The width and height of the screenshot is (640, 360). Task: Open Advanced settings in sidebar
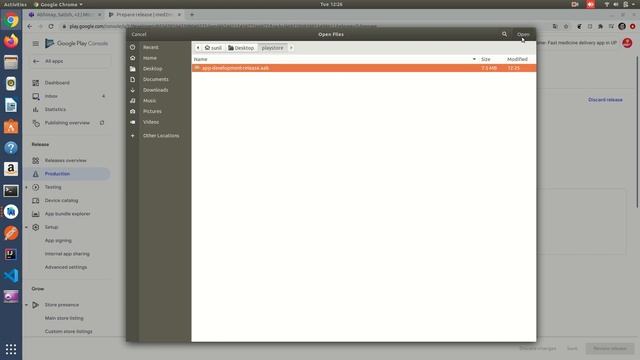(66, 267)
